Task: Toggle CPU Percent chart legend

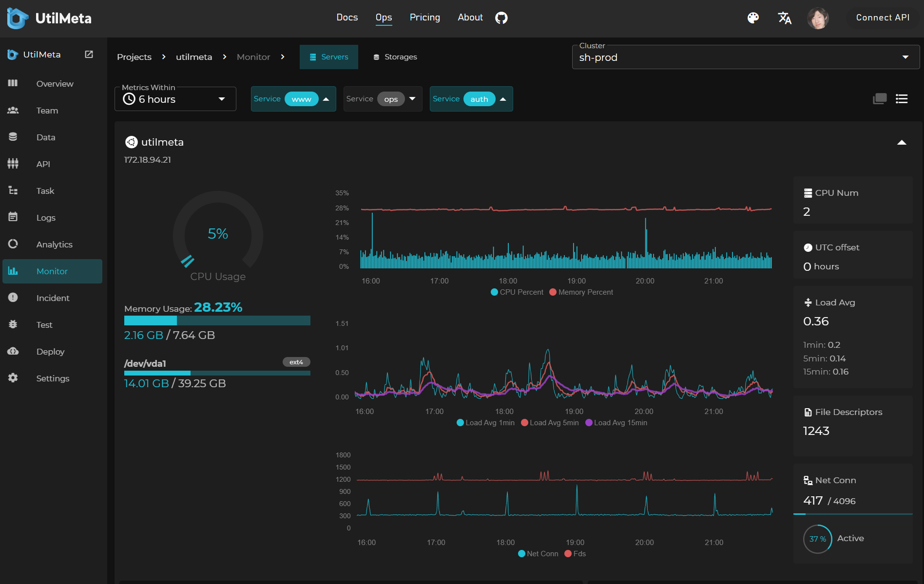Action: (x=517, y=292)
